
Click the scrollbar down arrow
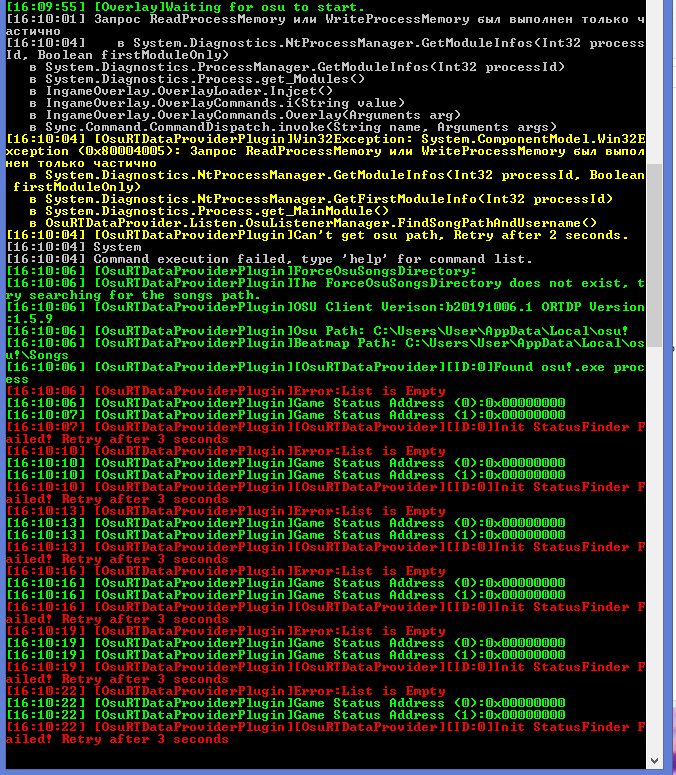(654, 761)
